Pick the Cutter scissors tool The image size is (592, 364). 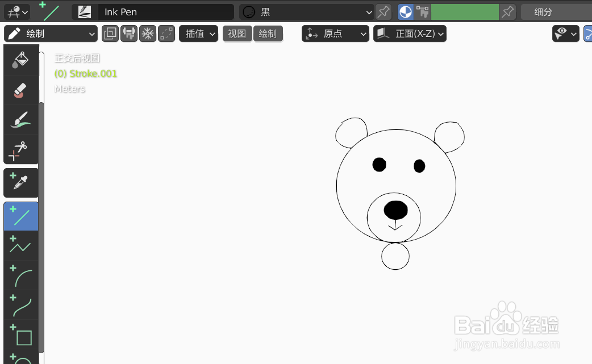point(21,150)
